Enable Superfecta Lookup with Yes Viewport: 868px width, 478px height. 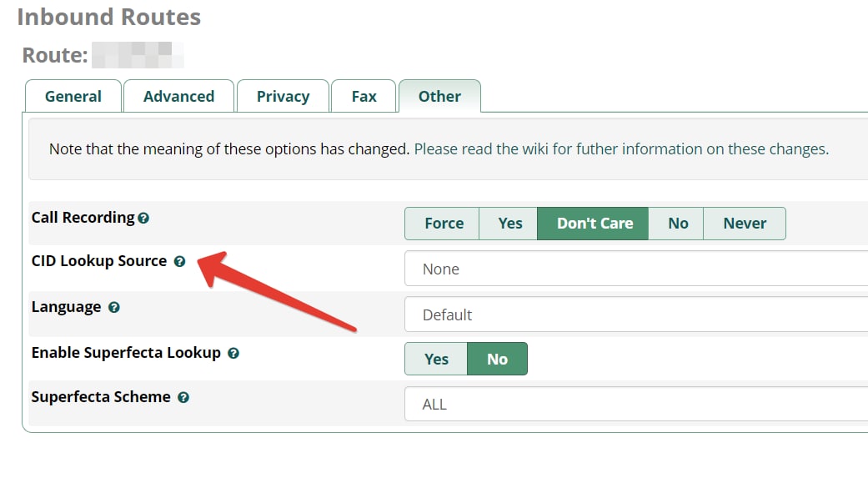[436, 360]
